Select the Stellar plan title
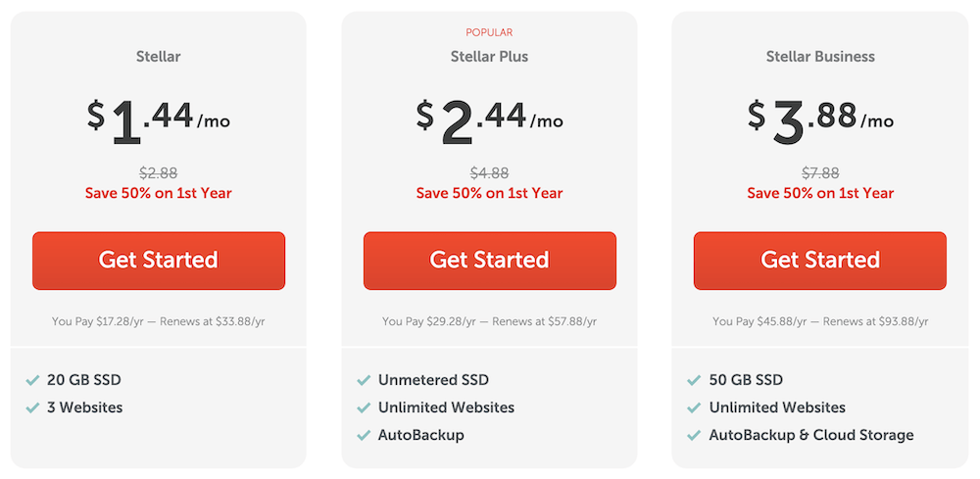980x479 pixels. [159, 57]
